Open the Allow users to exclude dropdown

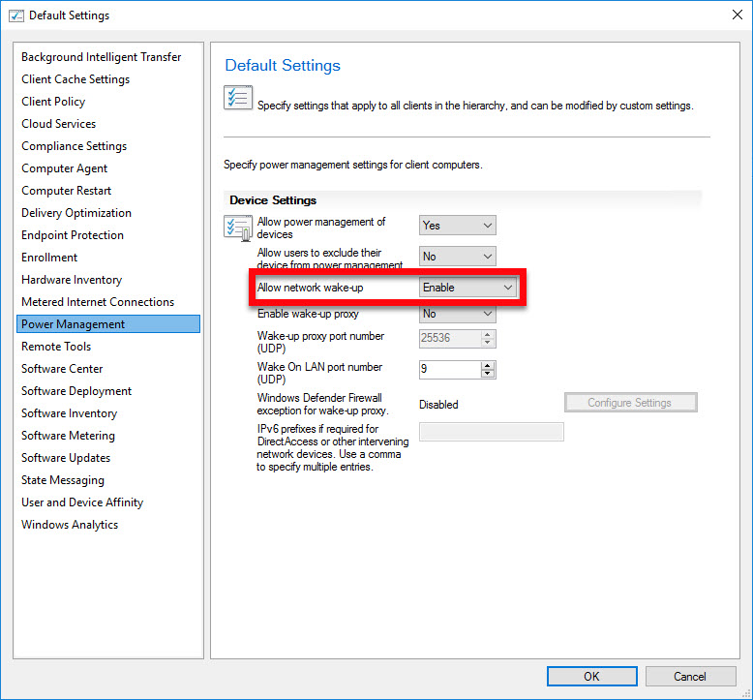458,257
